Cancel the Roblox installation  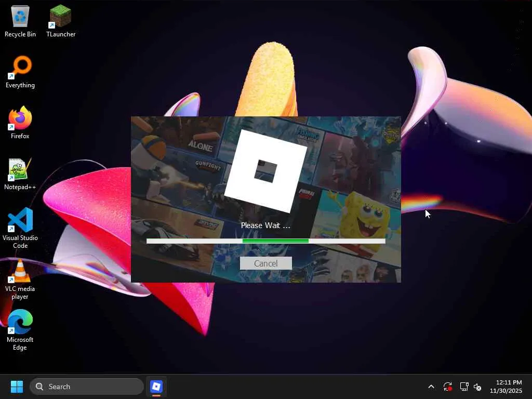pyautogui.click(x=265, y=263)
